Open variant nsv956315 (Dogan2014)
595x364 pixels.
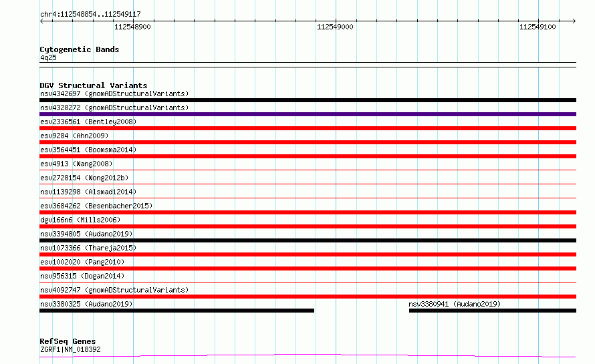(x=82, y=276)
